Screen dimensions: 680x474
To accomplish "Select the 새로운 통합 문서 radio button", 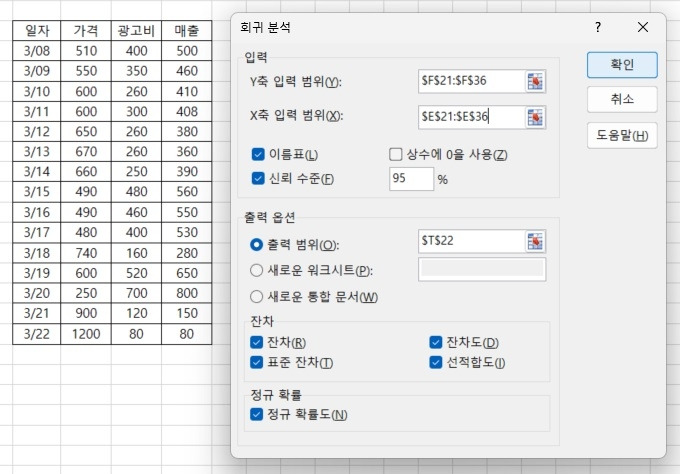I will click(256, 297).
